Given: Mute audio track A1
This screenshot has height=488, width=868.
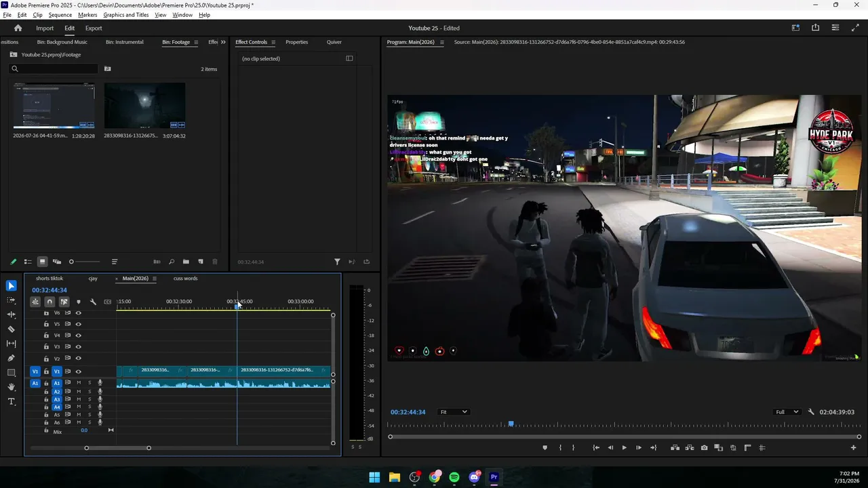Looking at the screenshot, I should coord(79,383).
